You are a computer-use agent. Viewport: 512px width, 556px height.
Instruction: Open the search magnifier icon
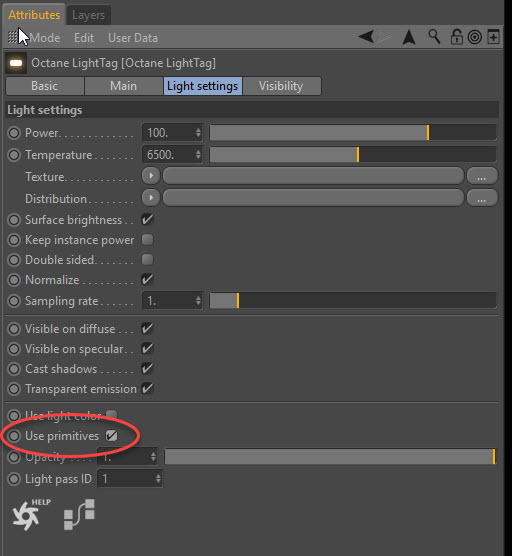click(434, 37)
